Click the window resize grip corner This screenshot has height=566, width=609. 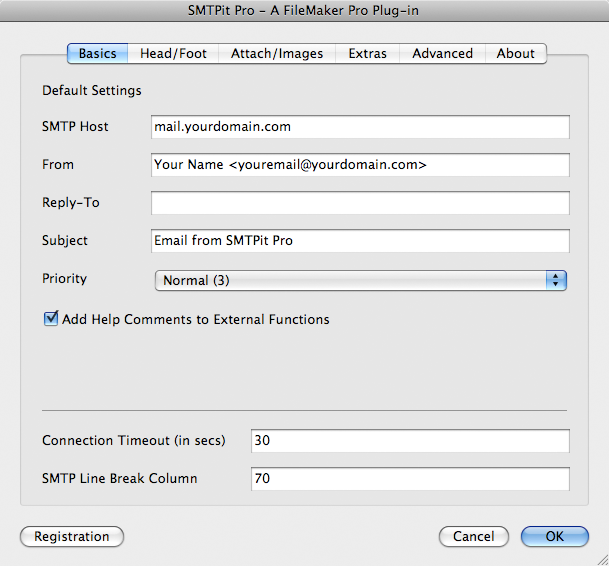[x=602, y=560]
